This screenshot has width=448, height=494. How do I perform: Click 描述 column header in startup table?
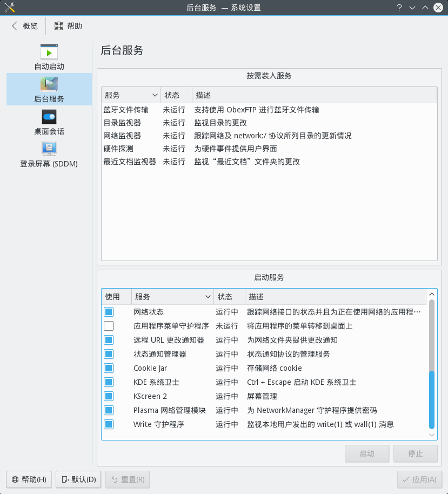point(336,297)
